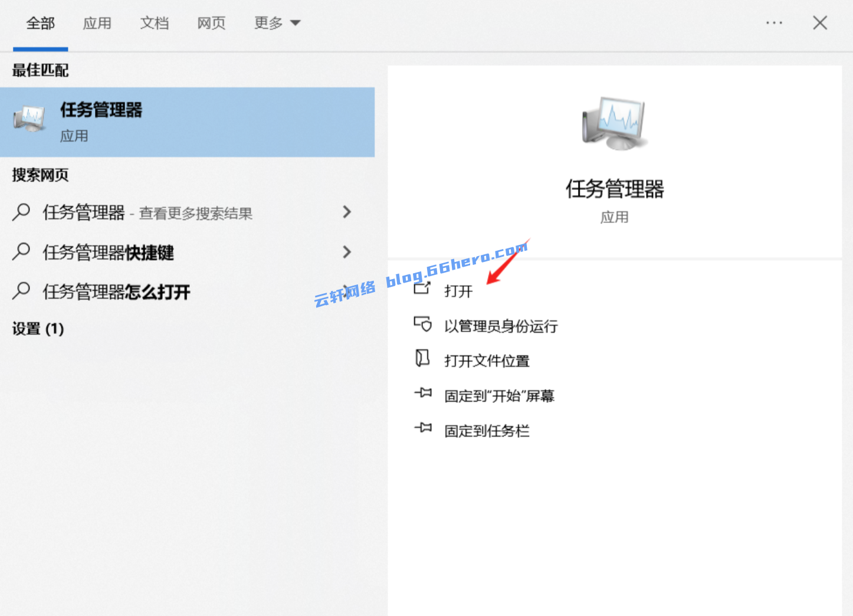Switch to the 网页 tab
Screen dimensions: 853x616
(x=211, y=24)
